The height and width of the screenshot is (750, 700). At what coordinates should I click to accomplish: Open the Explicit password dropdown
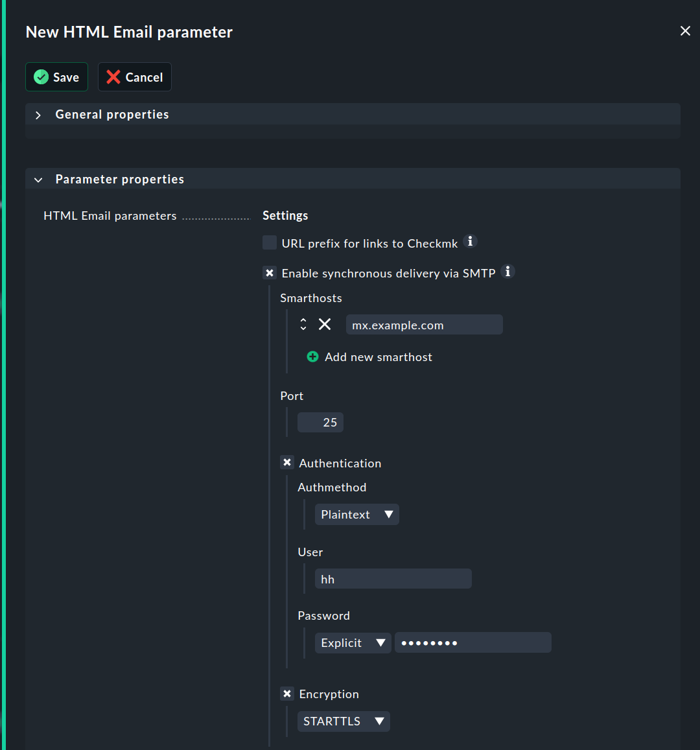point(353,642)
